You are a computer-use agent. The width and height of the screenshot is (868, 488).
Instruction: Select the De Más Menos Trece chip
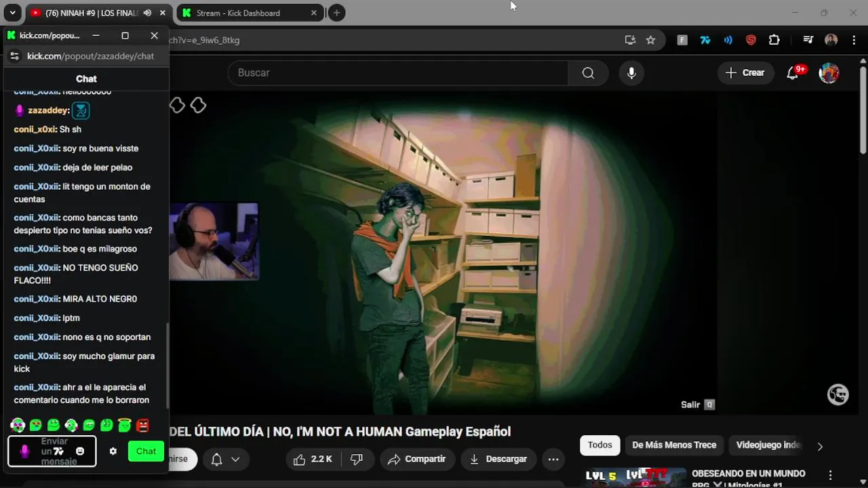pyautogui.click(x=674, y=445)
